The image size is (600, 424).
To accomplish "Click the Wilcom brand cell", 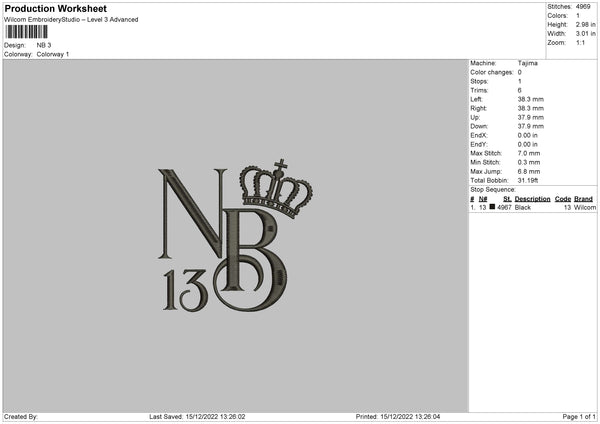I will [x=585, y=207].
